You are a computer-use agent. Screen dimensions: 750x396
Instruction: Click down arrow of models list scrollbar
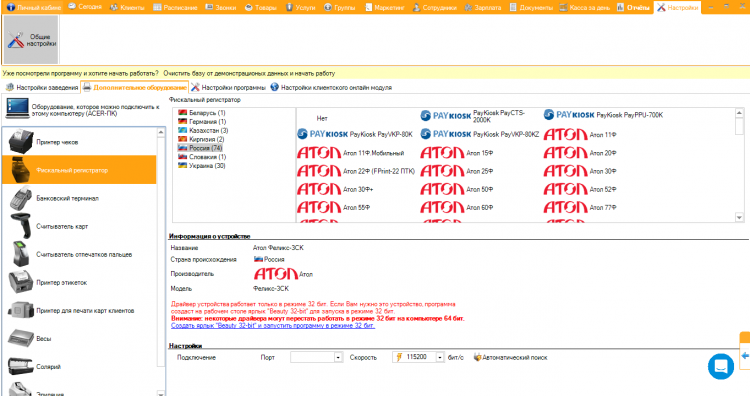click(x=739, y=218)
